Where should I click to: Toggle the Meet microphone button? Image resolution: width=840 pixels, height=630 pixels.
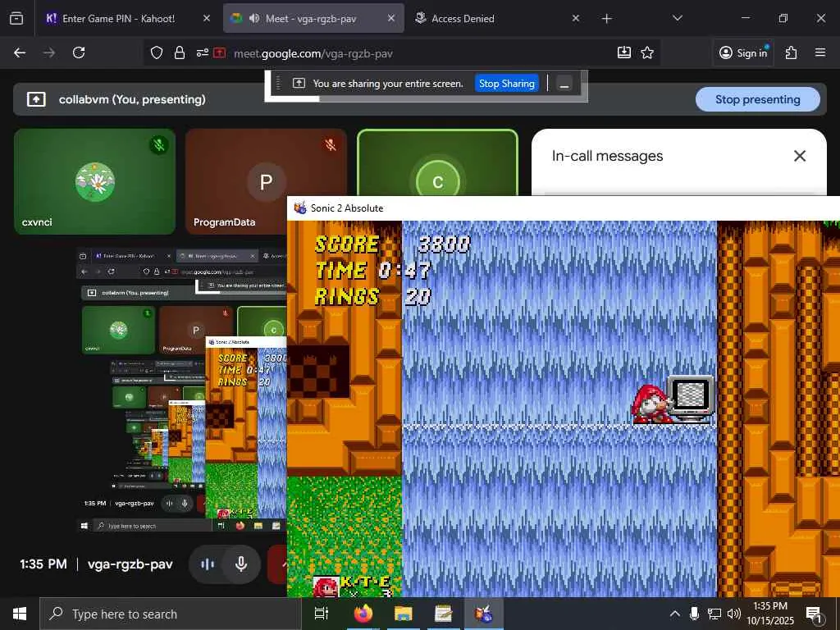pyautogui.click(x=241, y=564)
